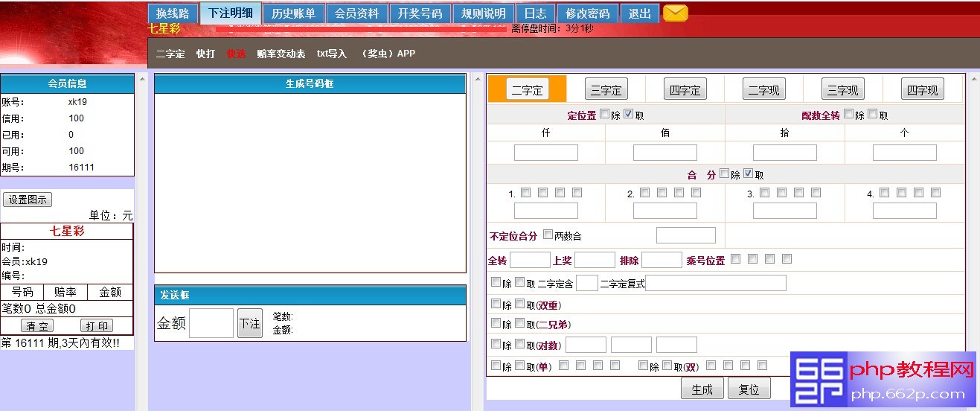Click the left panel scroll-up arrow
Viewport: 980px width, 411px height.
pyautogui.click(x=141, y=79)
